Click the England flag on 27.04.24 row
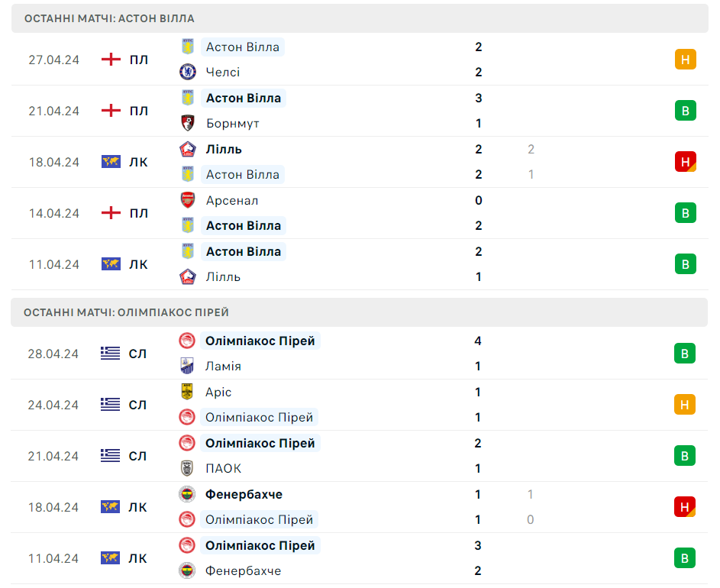The width and height of the screenshot is (720, 588). (x=111, y=60)
